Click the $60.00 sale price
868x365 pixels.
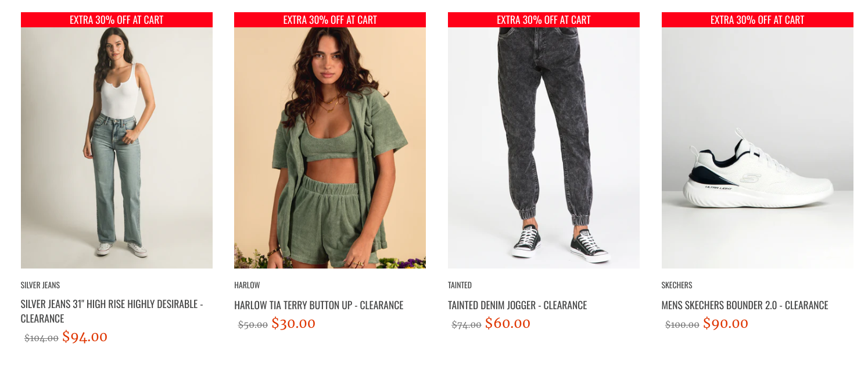507,323
